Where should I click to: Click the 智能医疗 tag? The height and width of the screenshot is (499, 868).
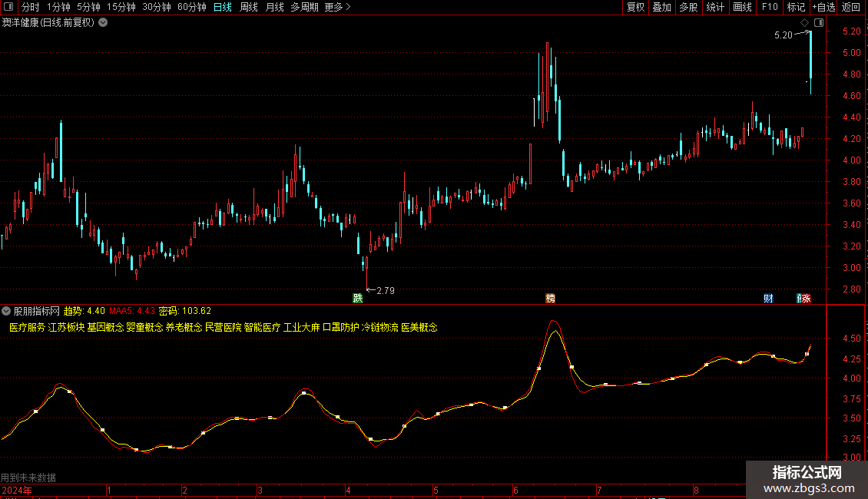263,328
